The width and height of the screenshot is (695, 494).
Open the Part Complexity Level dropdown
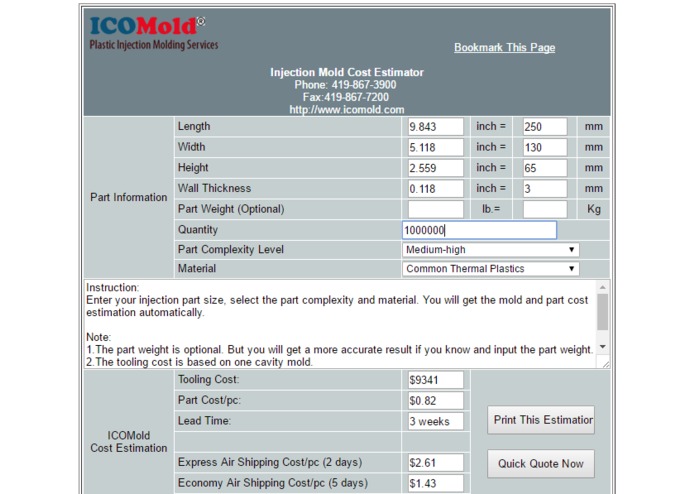[x=491, y=250]
